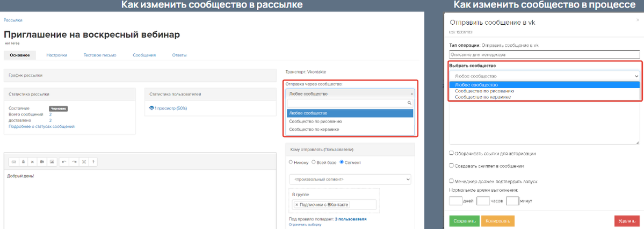
Task: Enable 'Создавать сниппет в сообщении' checkbox
Action: pos(452,166)
